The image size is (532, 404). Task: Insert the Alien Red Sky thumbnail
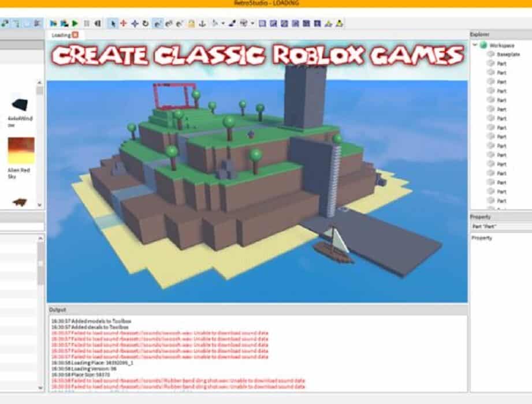tap(21, 151)
